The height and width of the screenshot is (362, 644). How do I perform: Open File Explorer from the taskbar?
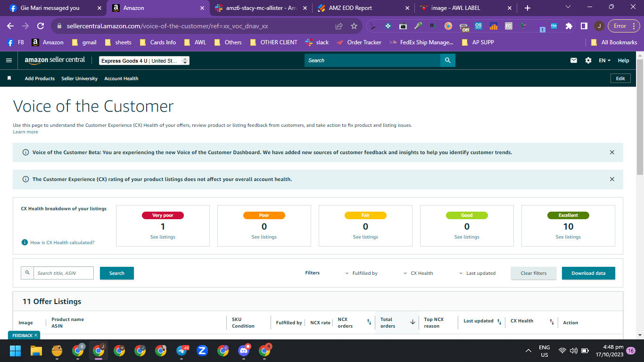click(36, 350)
